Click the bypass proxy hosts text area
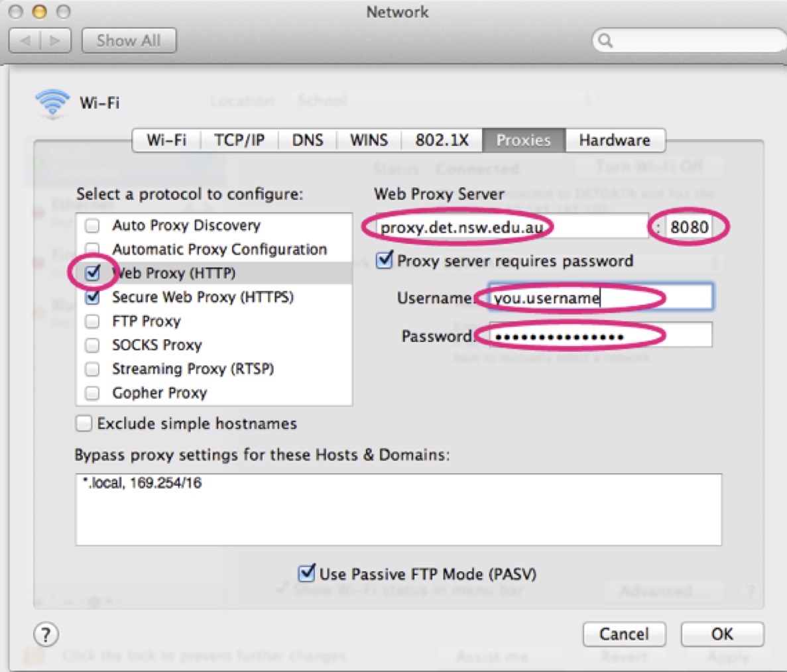The width and height of the screenshot is (787, 672). (x=398, y=510)
